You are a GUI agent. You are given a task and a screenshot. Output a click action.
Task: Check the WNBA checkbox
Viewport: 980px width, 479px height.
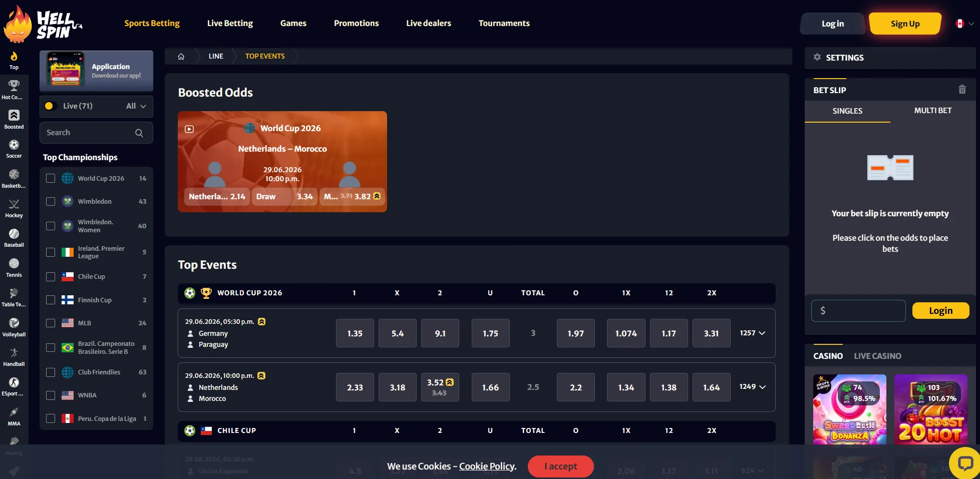[51, 395]
